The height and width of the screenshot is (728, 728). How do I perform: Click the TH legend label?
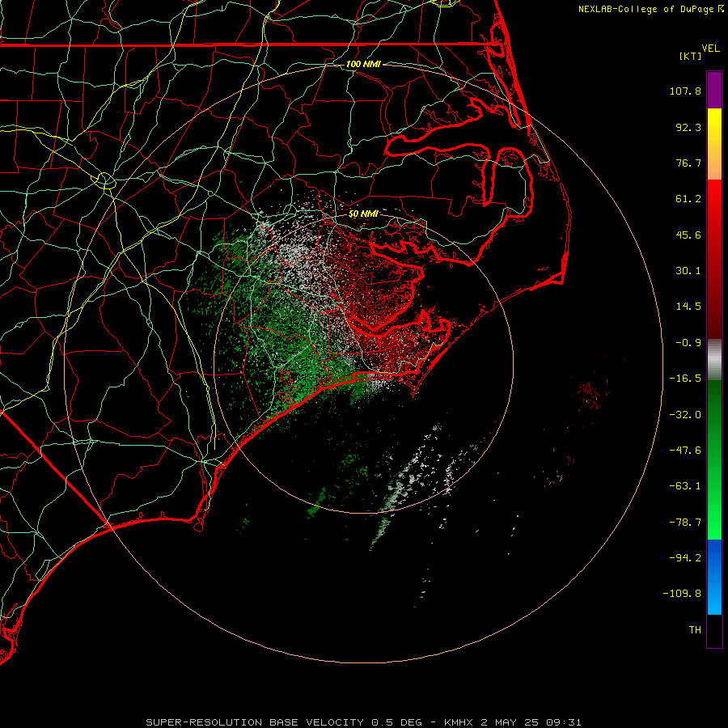(x=695, y=630)
